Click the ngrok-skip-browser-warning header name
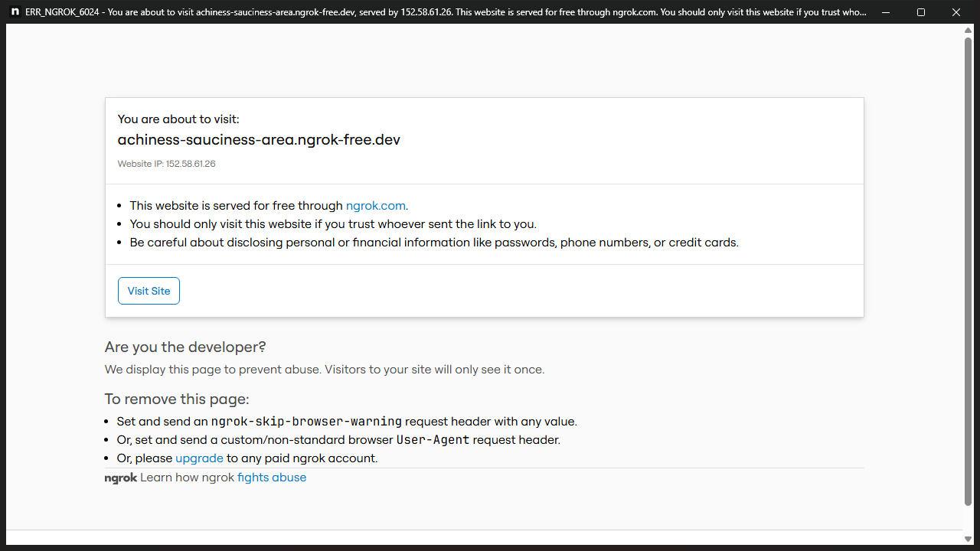Screen dimensions: 980x551 (x=306, y=422)
